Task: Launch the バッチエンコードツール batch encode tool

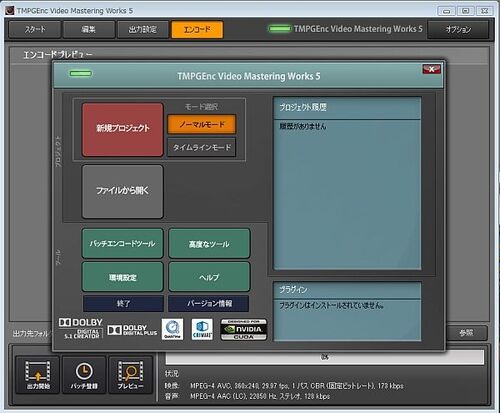Action: coord(123,243)
